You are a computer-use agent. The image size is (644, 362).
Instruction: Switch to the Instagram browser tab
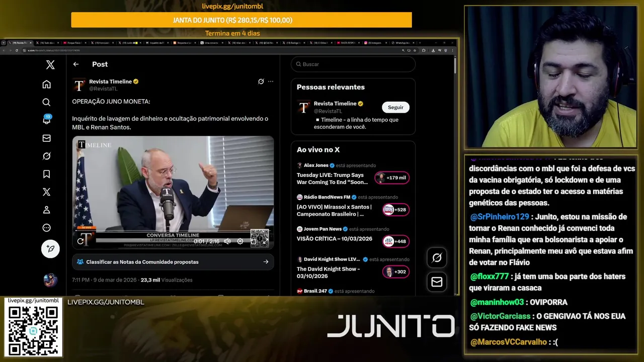tap(374, 43)
